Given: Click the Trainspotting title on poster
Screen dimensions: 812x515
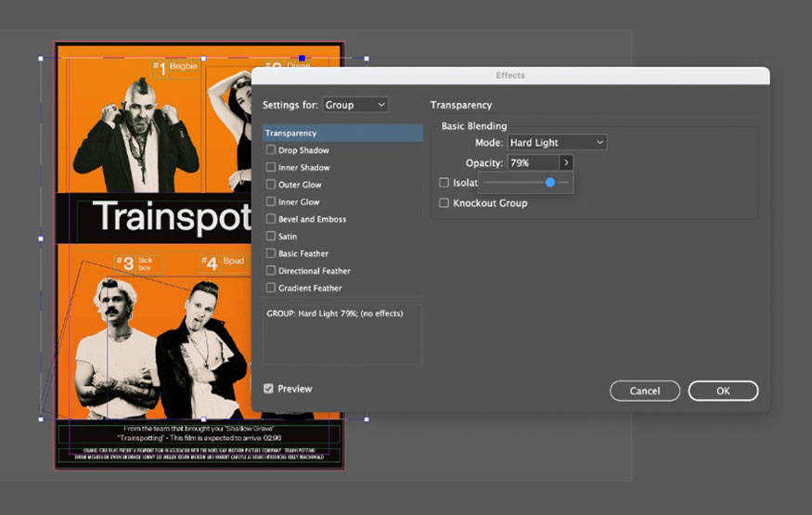Looking at the screenshot, I should 172,216.
